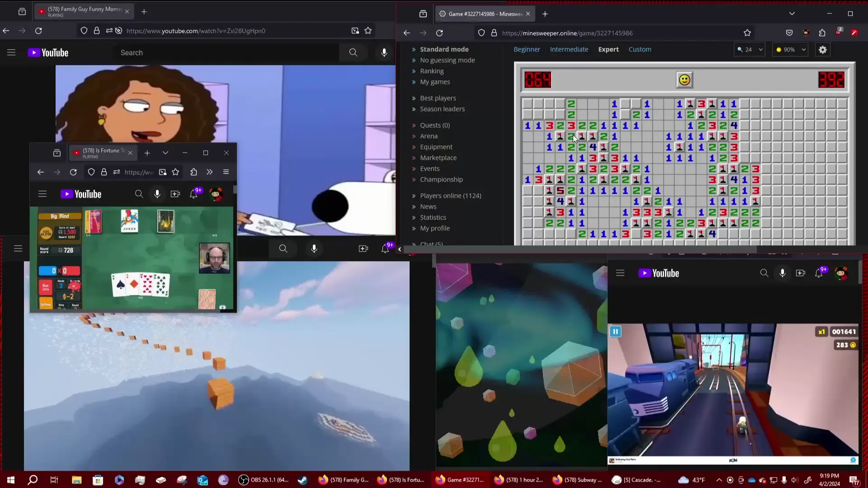Click Create video icon in bottom-right YouTube
The image size is (868, 488).
tap(800, 273)
